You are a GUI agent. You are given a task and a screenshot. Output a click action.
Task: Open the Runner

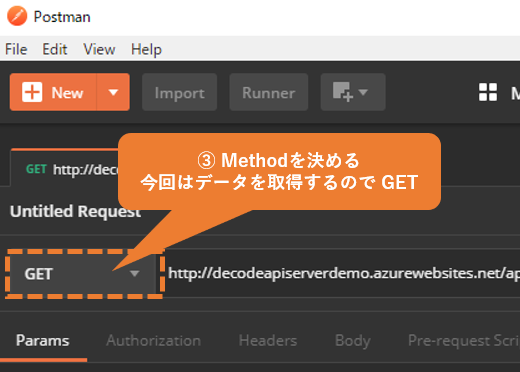[x=269, y=92]
